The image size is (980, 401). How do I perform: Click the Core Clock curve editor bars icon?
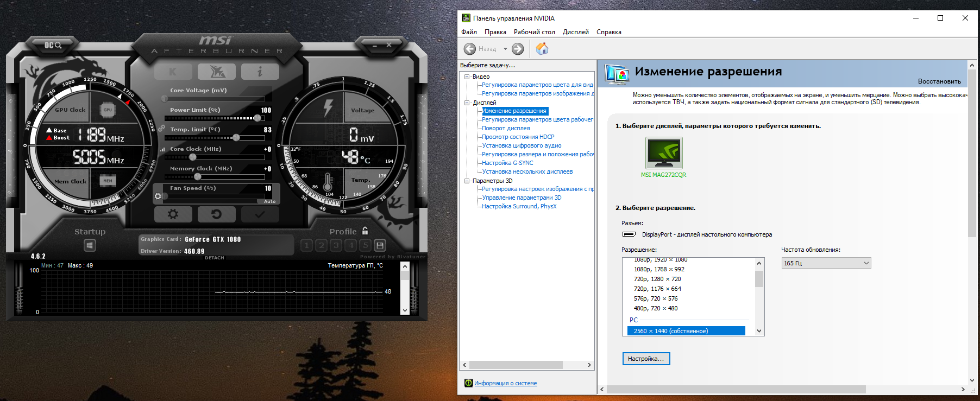click(162, 149)
